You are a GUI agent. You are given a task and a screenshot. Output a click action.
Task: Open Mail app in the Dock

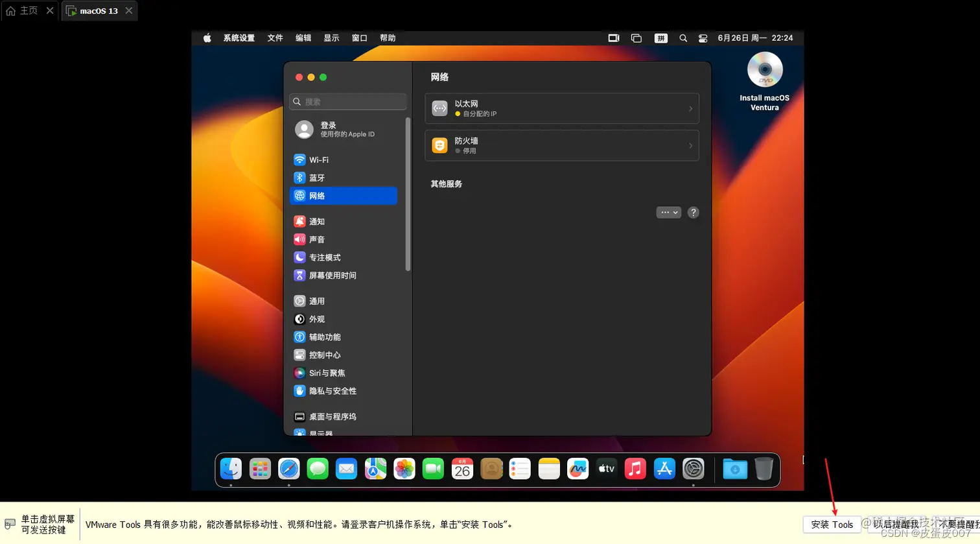[347, 469]
